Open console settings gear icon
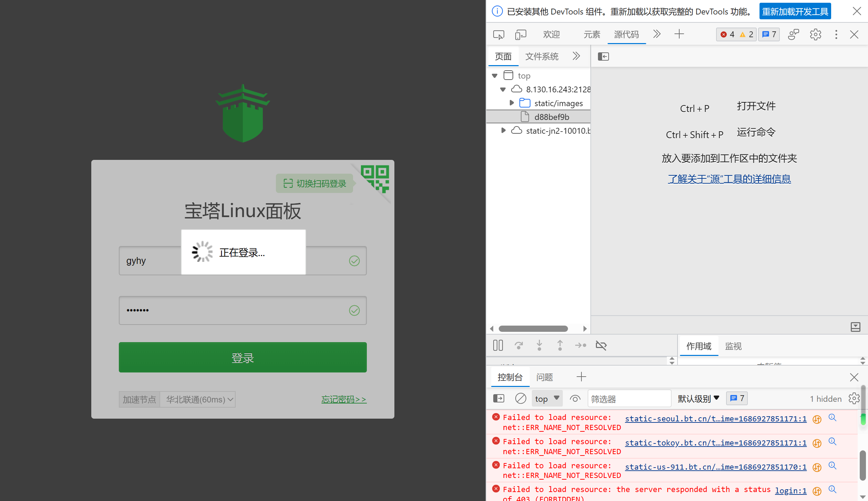 tap(854, 399)
